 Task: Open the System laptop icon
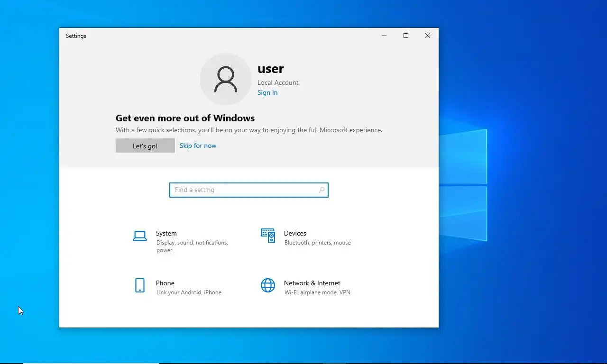tap(140, 236)
